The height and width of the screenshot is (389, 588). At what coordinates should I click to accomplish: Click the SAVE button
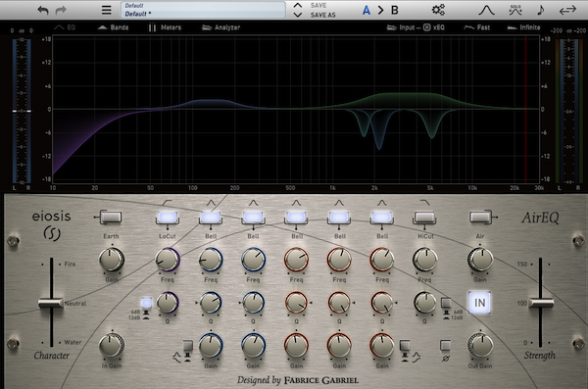click(318, 5)
